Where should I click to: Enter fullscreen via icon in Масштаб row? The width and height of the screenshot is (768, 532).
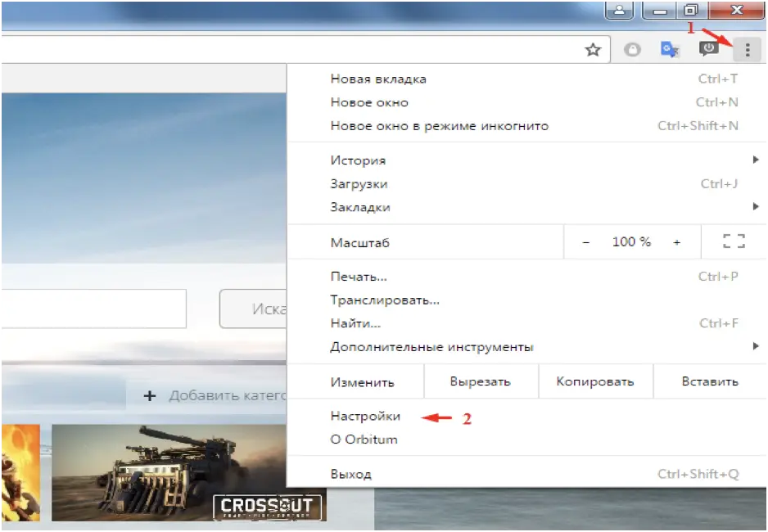[734, 241]
